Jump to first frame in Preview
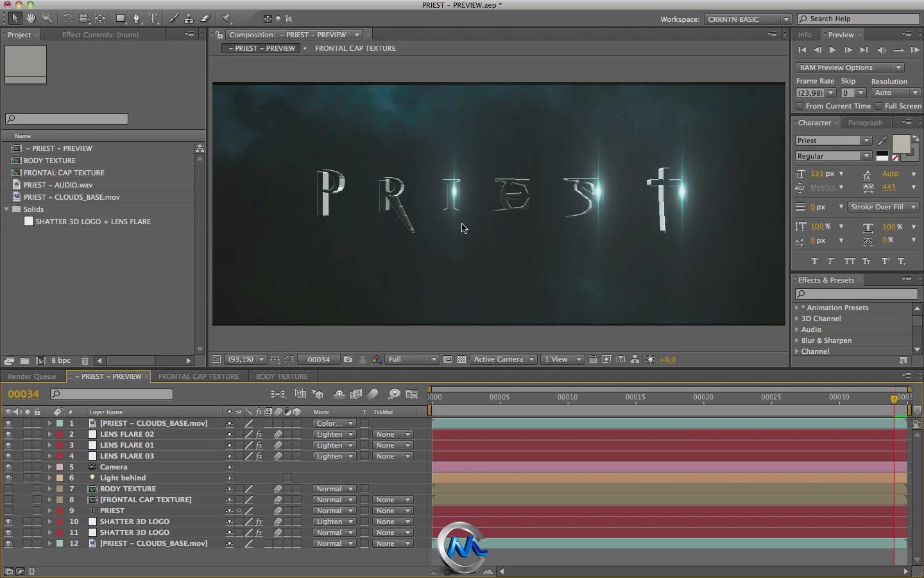Viewport: 924px width, 578px height. click(x=802, y=50)
